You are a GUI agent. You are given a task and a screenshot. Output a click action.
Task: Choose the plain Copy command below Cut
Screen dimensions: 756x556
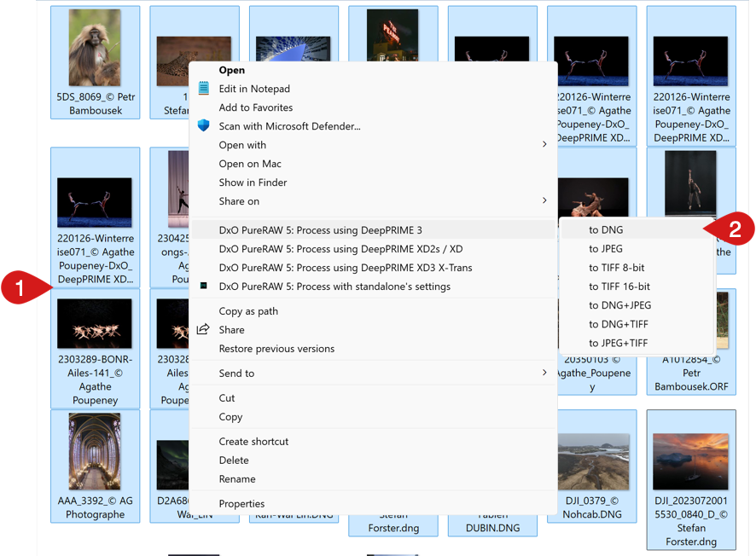[230, 417]
